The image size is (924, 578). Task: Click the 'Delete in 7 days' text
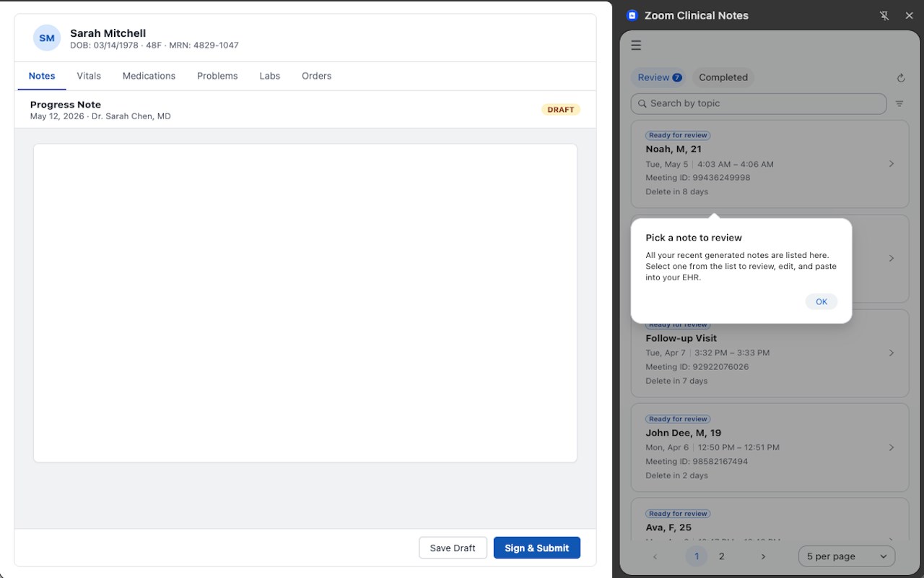676,381
